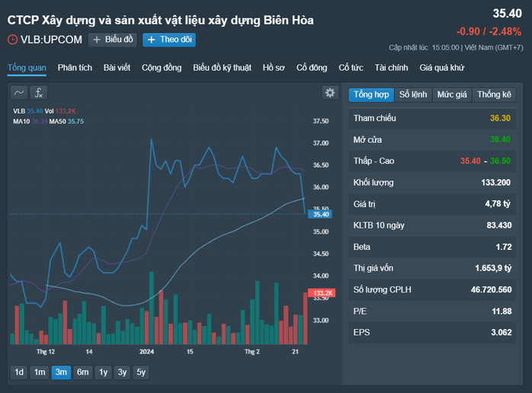Click the EPS value 3.062
The image size is (532, 393).
pos(502,333)
